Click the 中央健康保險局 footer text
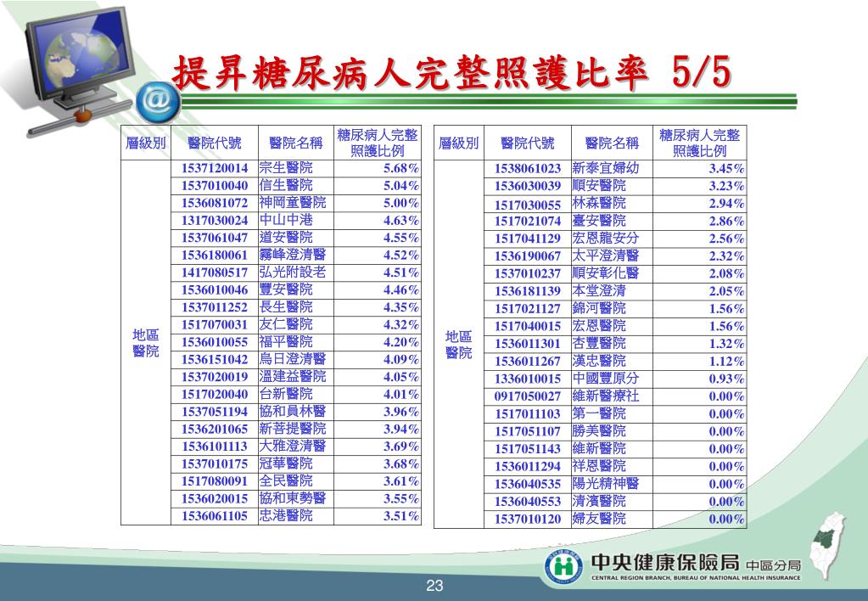The height and width of the screenshot is (601, 868). click(665, 562)
